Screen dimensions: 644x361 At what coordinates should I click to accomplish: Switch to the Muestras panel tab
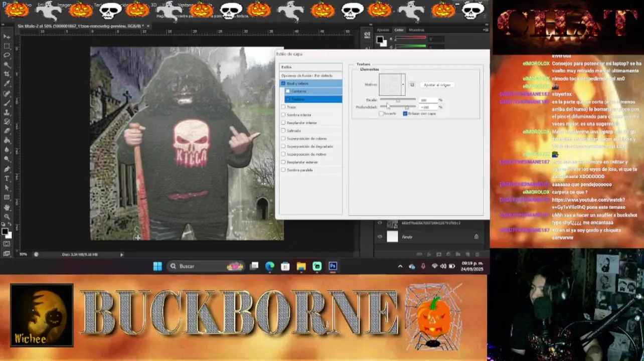[416, 30]
